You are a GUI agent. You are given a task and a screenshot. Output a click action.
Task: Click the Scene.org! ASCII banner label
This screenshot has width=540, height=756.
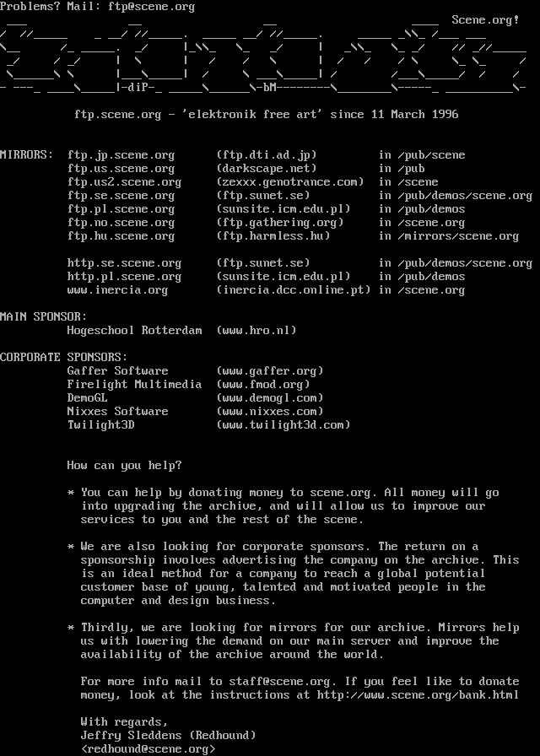point(485,20)
